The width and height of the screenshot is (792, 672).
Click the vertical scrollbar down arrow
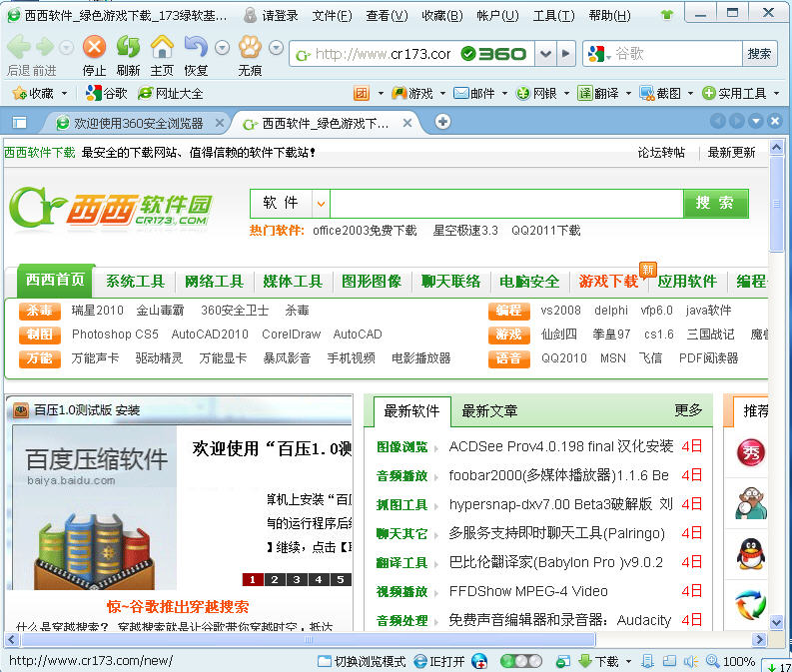(x=776, y=622)
